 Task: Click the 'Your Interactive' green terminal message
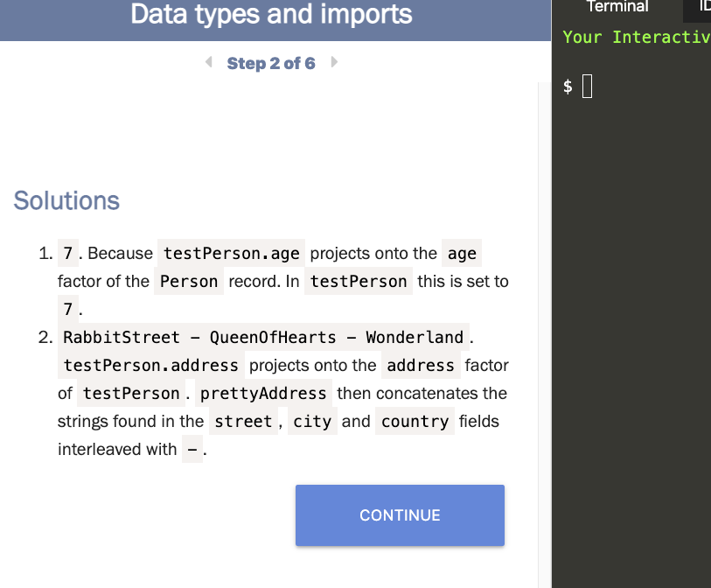click(637, 38)
